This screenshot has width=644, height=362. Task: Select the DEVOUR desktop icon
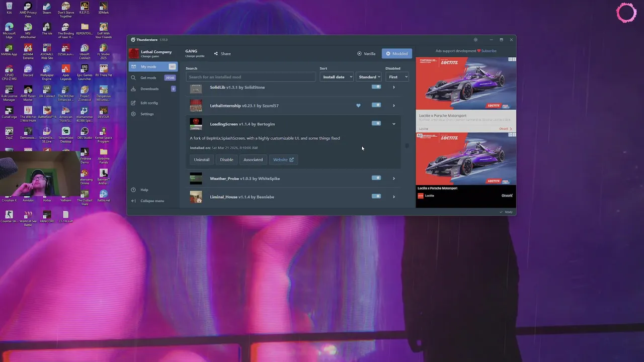pyautogui.click(x=104, y=113)
